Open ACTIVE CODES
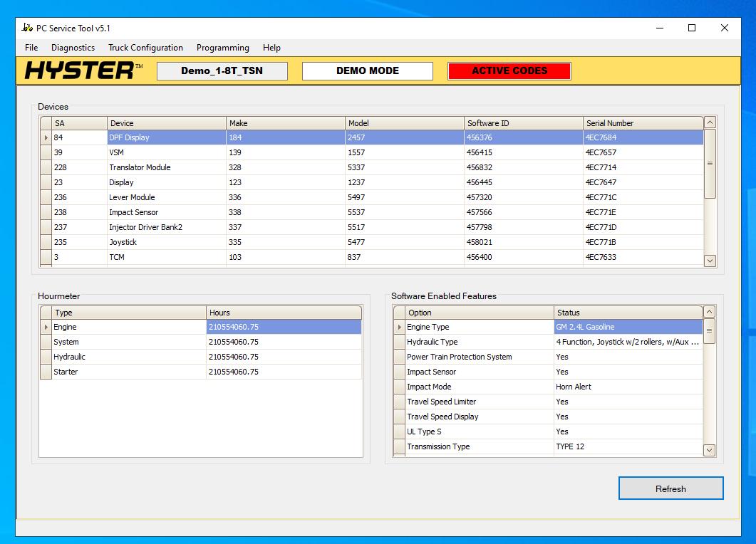Screen dimensions: 756x544 coord(509,70)
